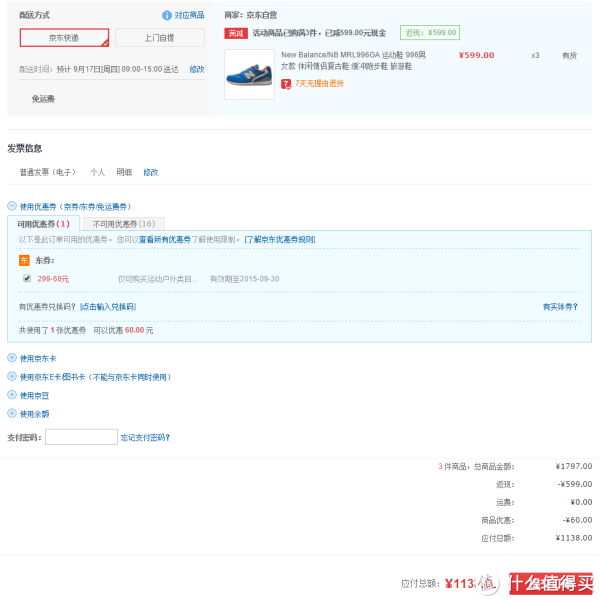Open 查看所有优惠券 link
Screen dimensions: 600x601
click(x=165, y=240)
